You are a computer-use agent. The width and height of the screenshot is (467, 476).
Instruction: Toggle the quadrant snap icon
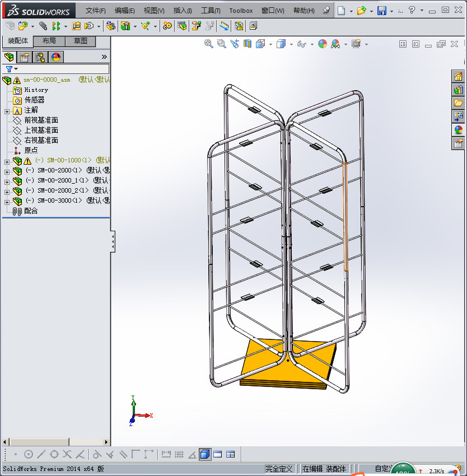[54, 454]
